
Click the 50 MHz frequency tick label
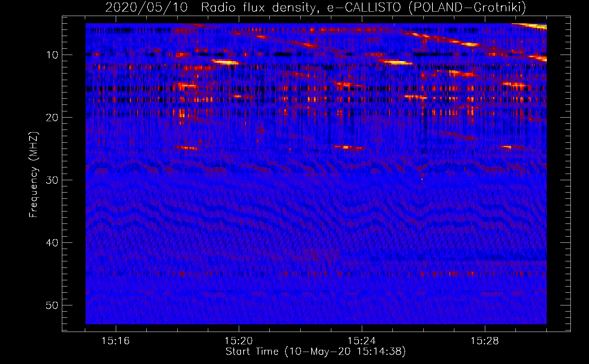52,305
